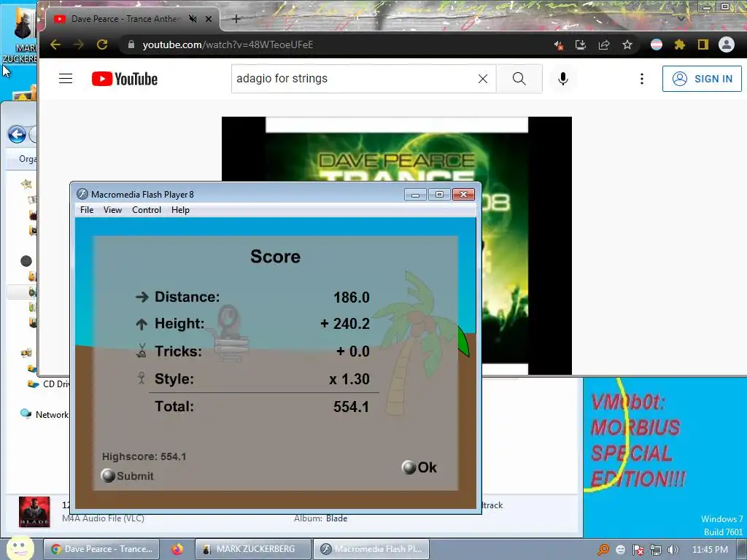Screen dimensions: 747x560
Task: Toggle the Chrome side panel
Action: click(703, 44)
